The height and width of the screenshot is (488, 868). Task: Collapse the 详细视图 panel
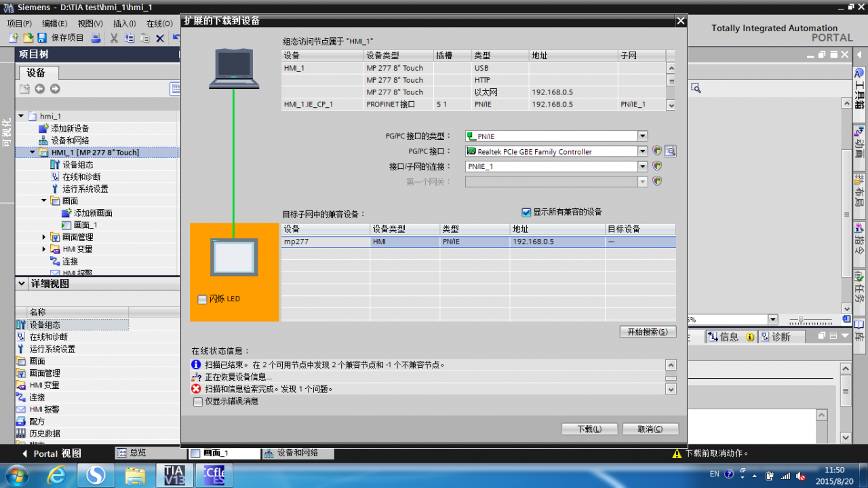[x=22, y=284]
